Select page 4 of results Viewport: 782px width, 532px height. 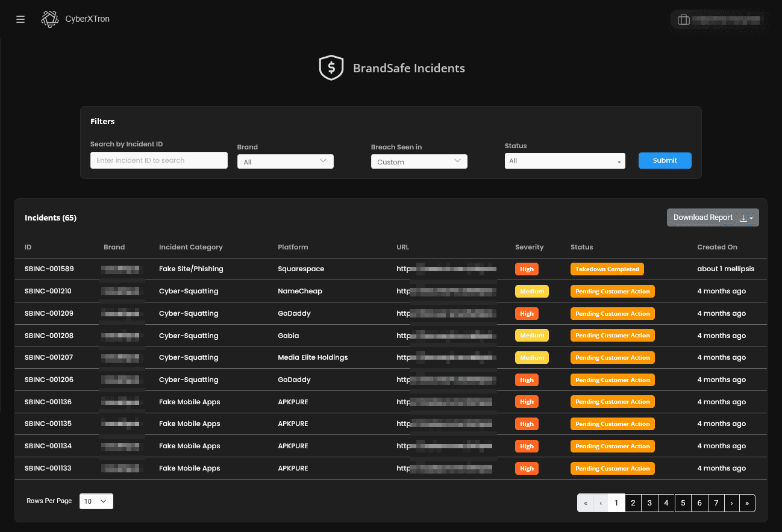pos(666,502)
